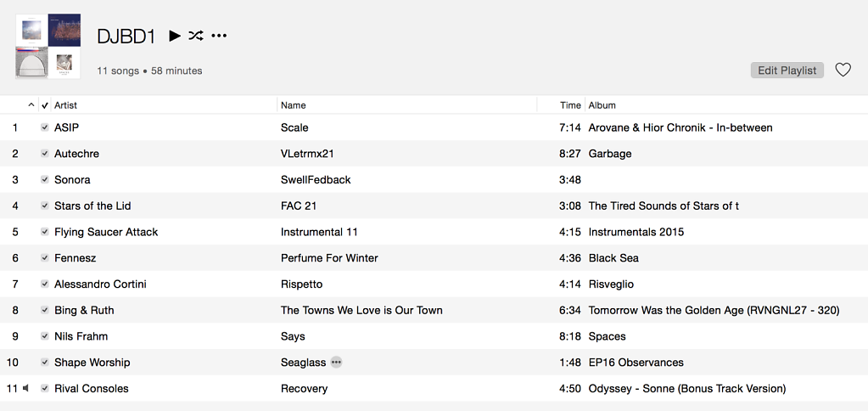Screen dimensions: 868x411
Task: Click the sort-order arrow column header
Action: click(31, 104)
